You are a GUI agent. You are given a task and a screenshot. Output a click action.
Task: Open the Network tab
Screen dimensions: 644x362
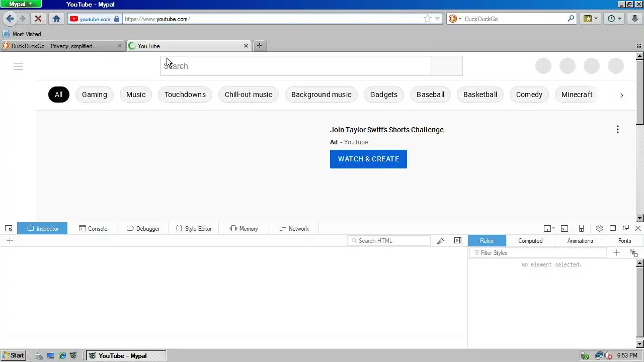pyautogui.click(x=294, y=228)
